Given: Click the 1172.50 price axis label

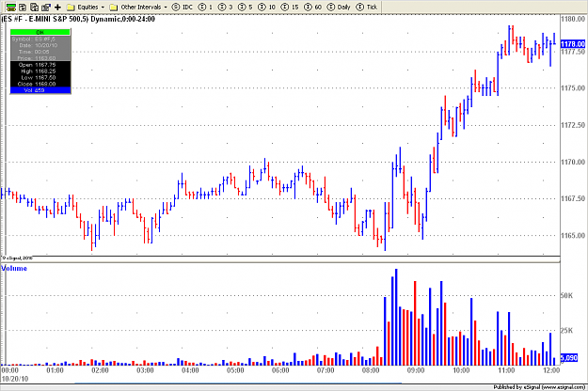Looking at the screenshot, I should click(x=573, y=125).
